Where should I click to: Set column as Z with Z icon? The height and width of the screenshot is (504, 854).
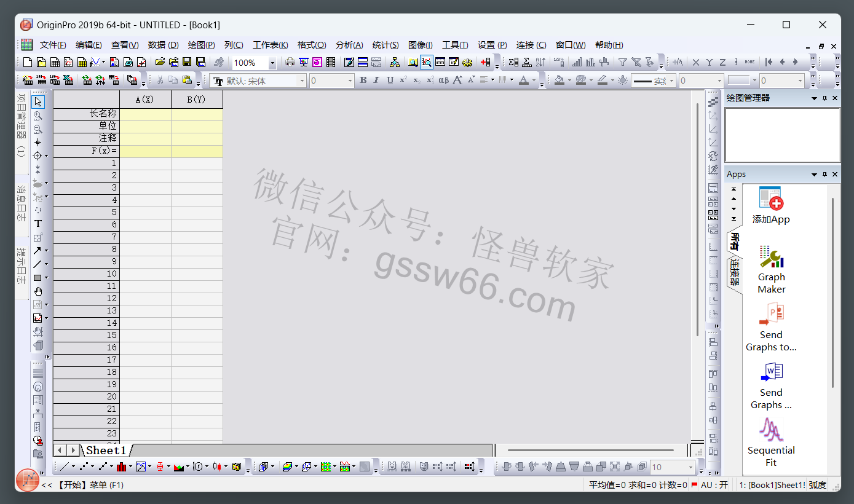pyautogui.click(x=722, y=62)
